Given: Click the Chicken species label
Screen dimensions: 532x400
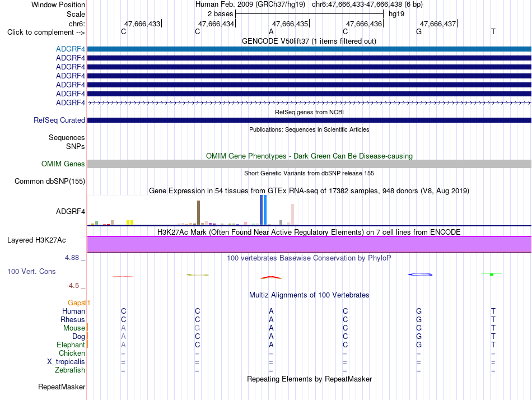Looking at the screenshot, I should [72, 353].
